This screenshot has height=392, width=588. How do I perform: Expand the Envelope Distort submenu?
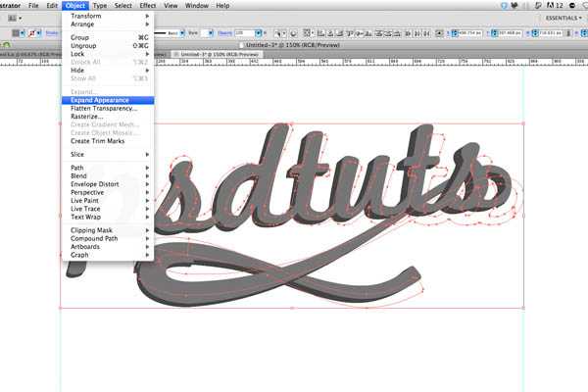(x=93, y=183)
